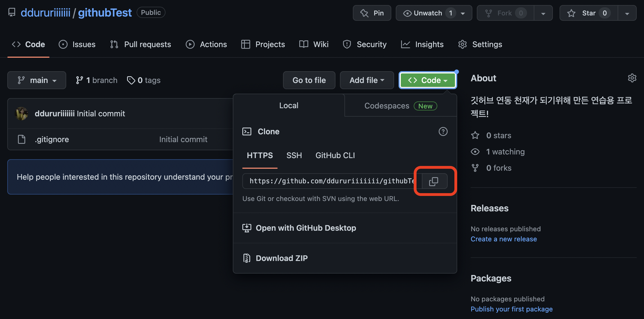Click the Pin repository button
The width and height of the screenshot is (644, 319).
pos(372,13)
